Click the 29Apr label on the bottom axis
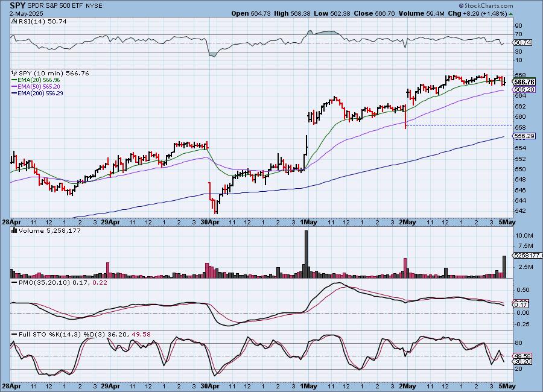 [110, 386]
